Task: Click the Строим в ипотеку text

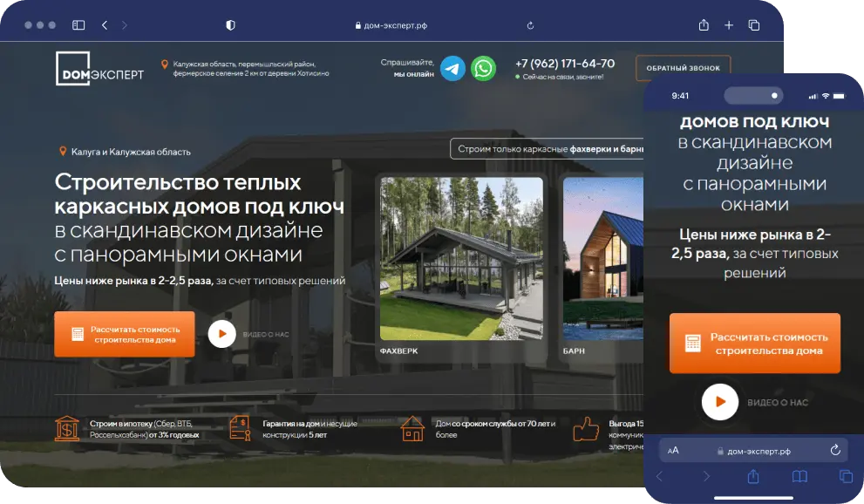Action: [145, 429]
